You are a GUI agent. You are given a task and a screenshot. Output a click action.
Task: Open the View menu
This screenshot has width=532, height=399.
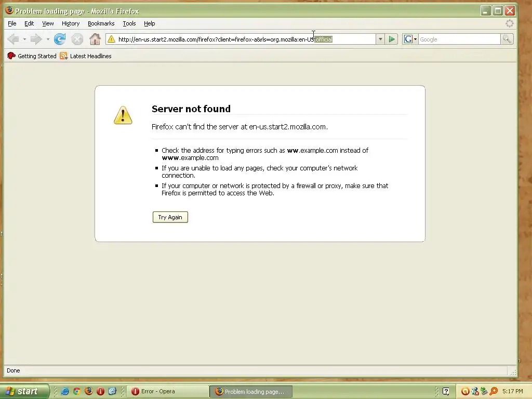pyautogui.click(x=48, y=23)
